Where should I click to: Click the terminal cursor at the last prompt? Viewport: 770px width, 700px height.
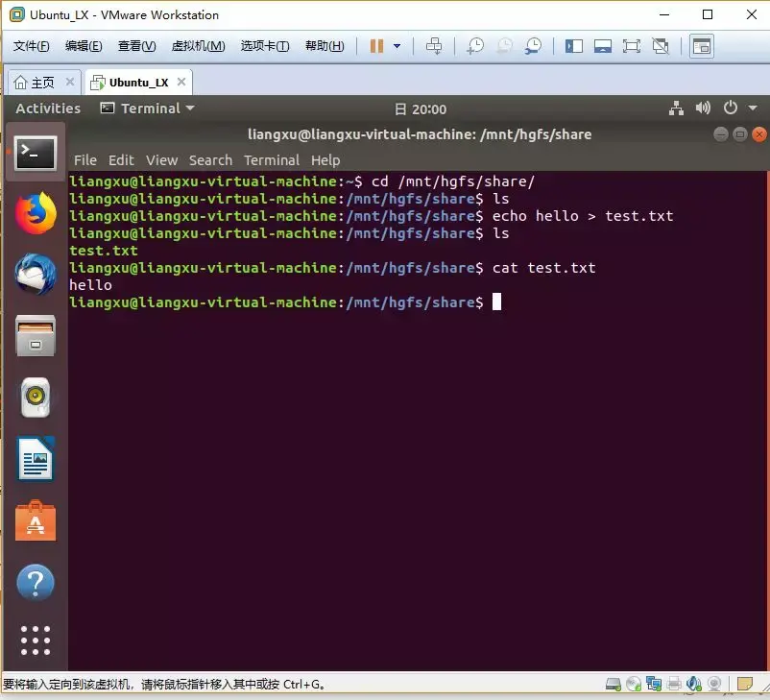[x=497, y=302]
